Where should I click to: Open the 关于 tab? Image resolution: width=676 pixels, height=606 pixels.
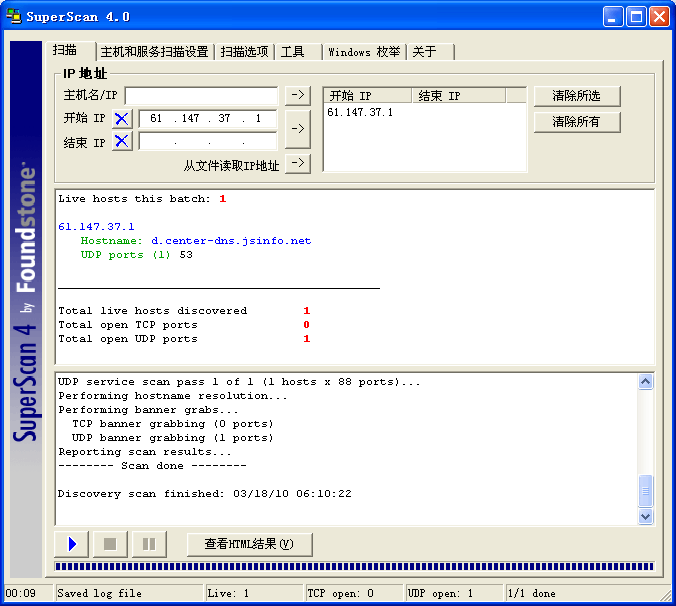point(424,52)
